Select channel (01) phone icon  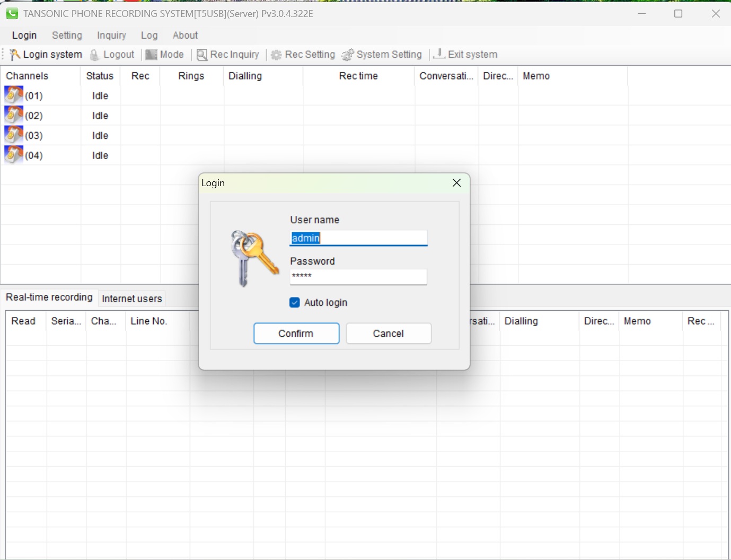tap(14, 95)
